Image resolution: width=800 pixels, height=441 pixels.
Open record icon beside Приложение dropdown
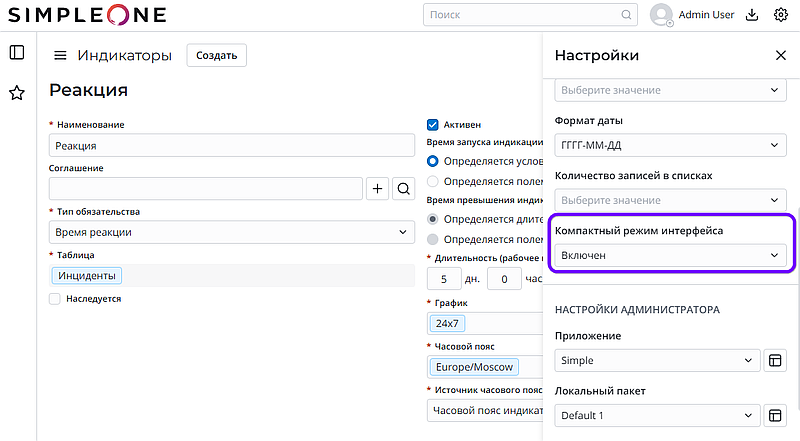click(773, 360)
